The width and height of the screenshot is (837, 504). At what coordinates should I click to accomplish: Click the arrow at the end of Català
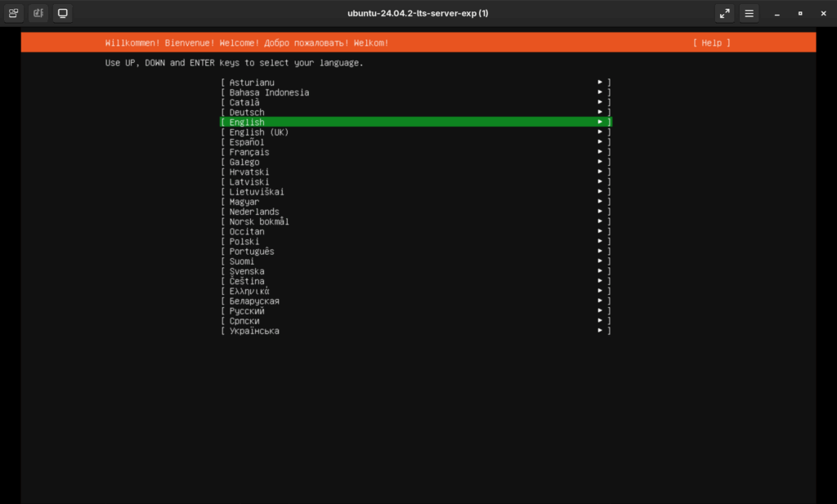pyautogui.click(x=600, y=102)
